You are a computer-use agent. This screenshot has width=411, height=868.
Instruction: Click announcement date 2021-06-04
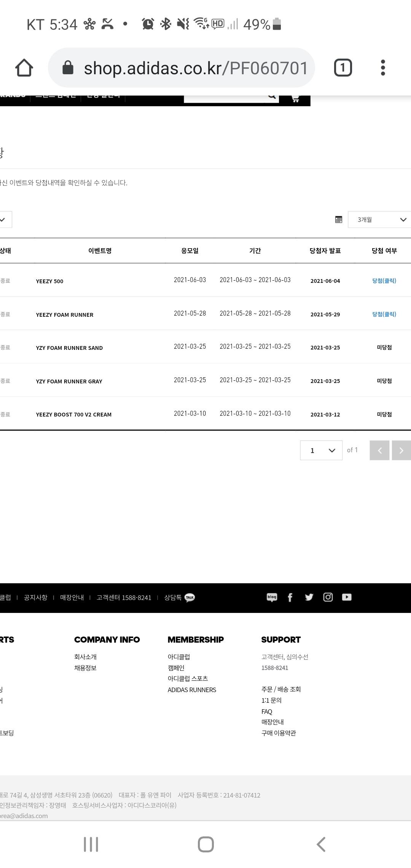pyautogui.click(x=325, y=281)
